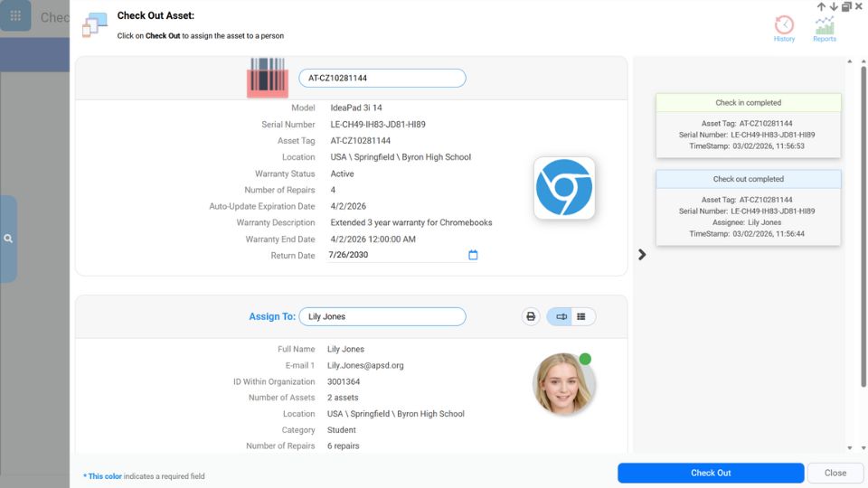Click the Close button

(835, 473)
